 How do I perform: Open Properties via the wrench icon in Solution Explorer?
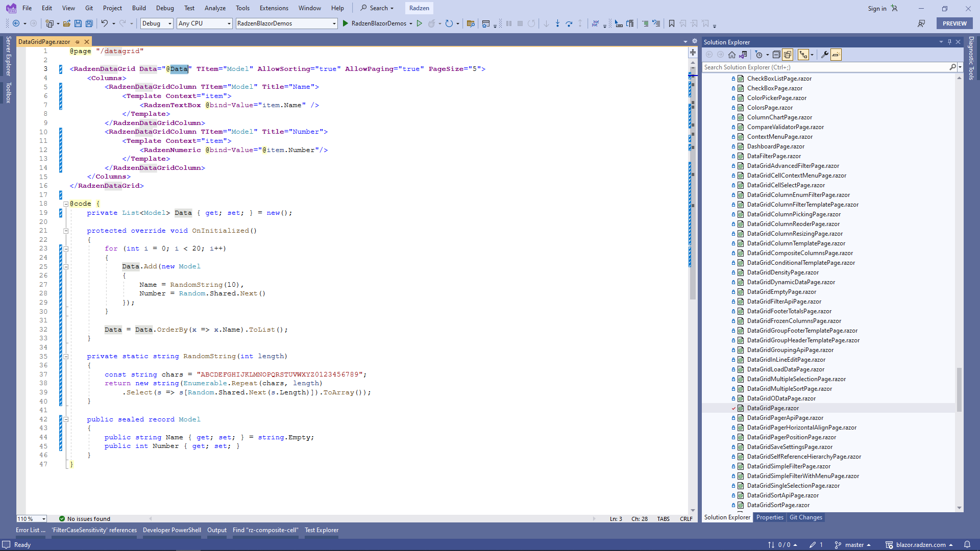824,55
